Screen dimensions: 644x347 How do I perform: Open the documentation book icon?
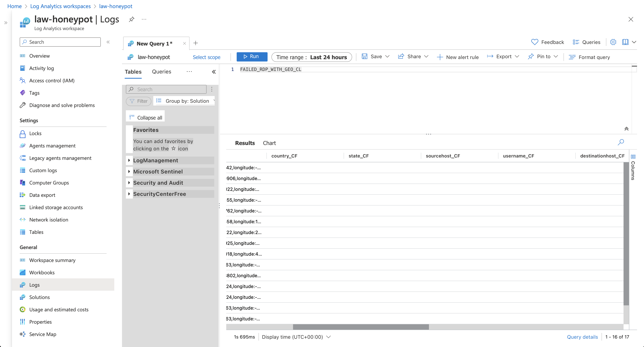point(625,42)
